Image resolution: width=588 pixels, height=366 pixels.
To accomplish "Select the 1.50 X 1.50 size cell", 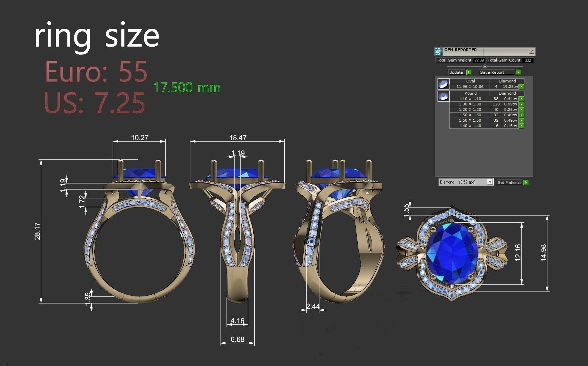I will (x=470, y=115).
